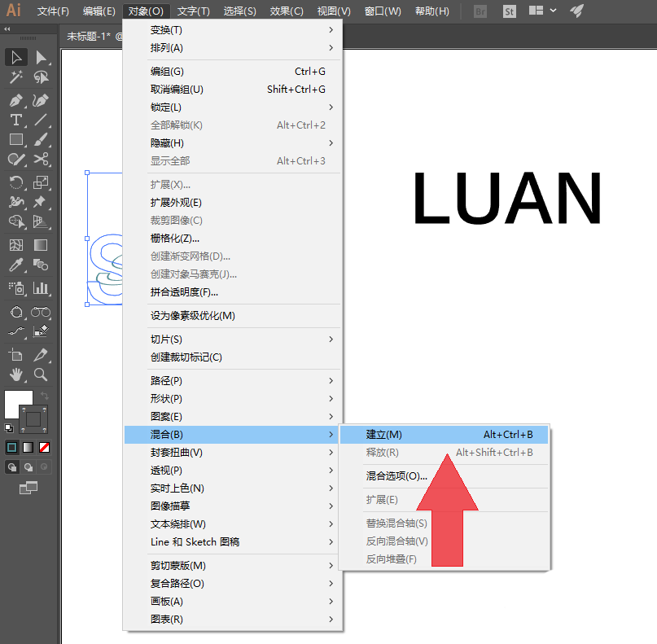Select the Line Segment tool
This screenshot has height=644, width=657.
click(x=41, y=120)
